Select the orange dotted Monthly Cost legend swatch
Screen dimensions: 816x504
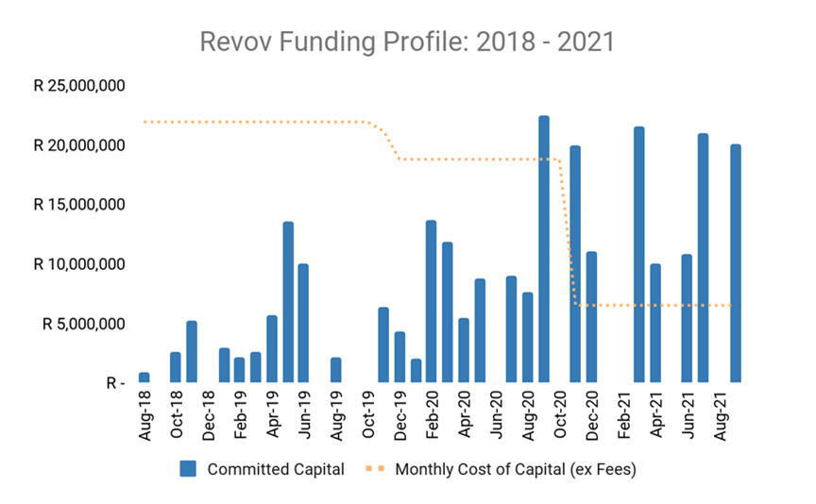[x=375, y=469]
